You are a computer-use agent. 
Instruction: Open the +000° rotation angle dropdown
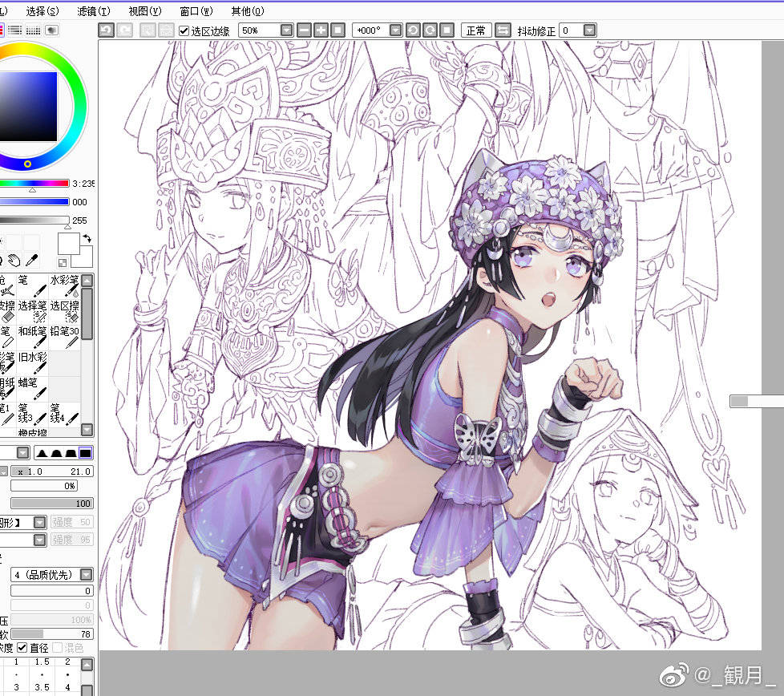pos(395,30)
